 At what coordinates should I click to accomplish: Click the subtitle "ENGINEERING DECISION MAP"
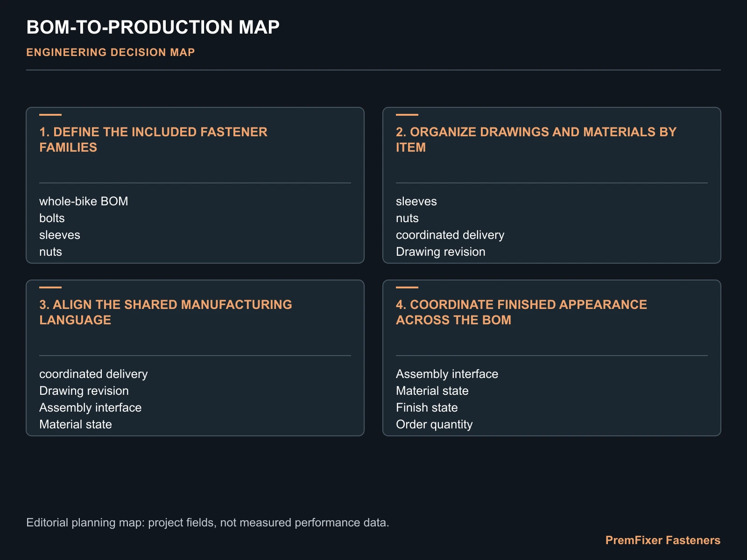click(111, 52)
